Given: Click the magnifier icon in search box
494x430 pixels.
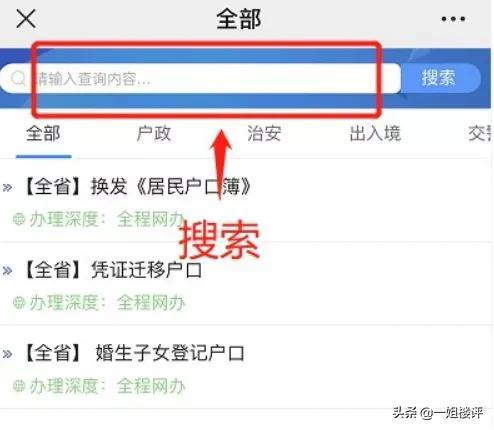Looking at the screenshot, I should pos(18,79).
